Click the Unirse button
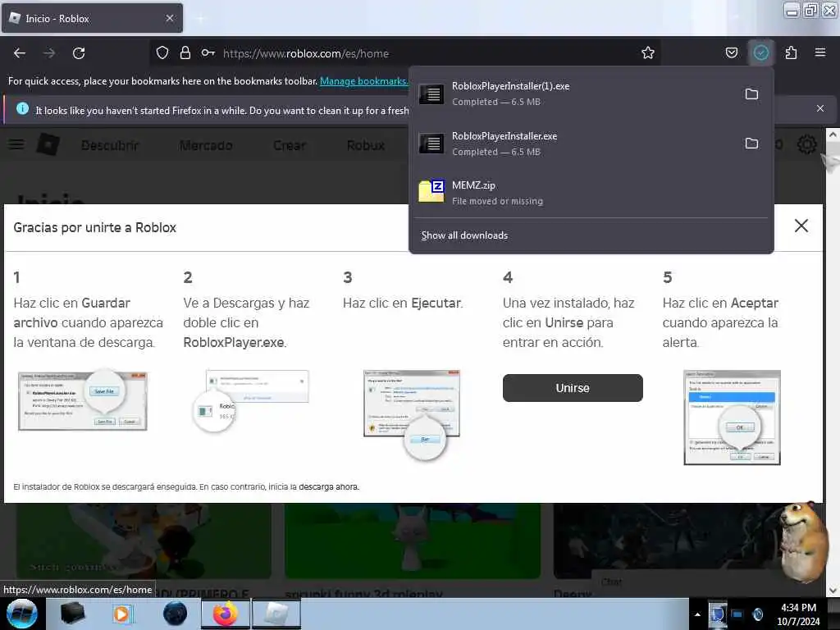The width and height of the screenshot is (840, 630). tap(573, 388)
